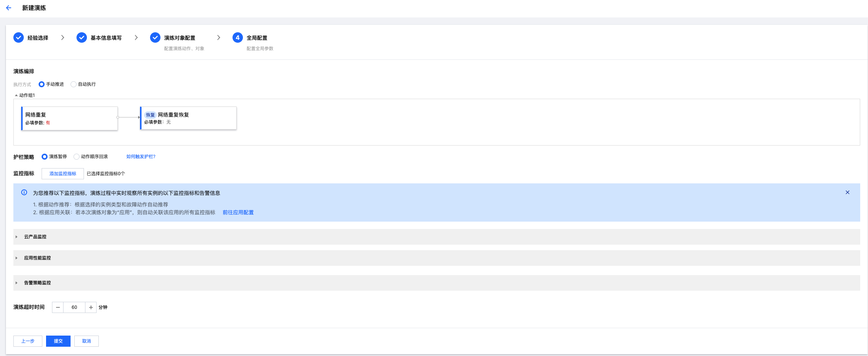Click the 经验选择 step checkmark icon
This screenshot has width=868, height=356.
point(19,37)
